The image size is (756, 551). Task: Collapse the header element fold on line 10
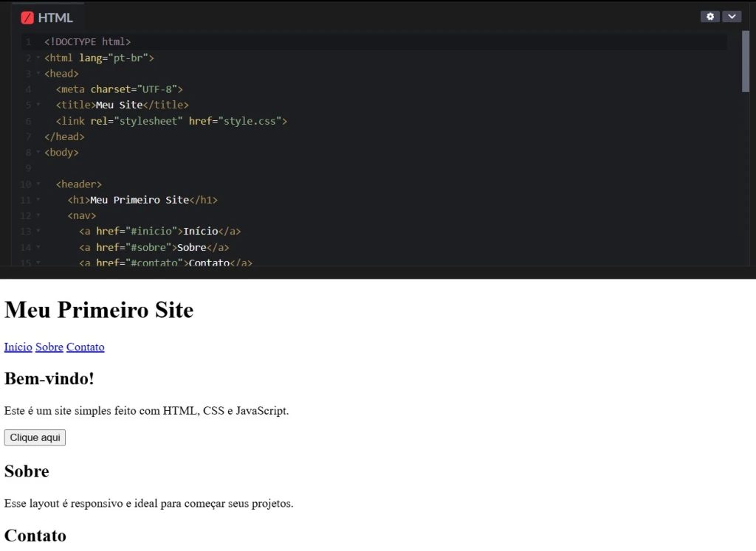click(x=38, y=184)
